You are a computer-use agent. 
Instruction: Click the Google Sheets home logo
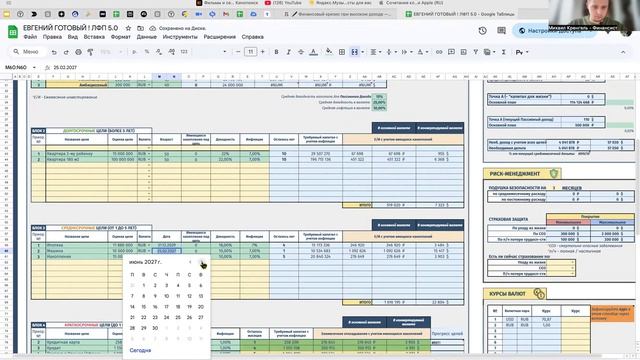point(13,32)
